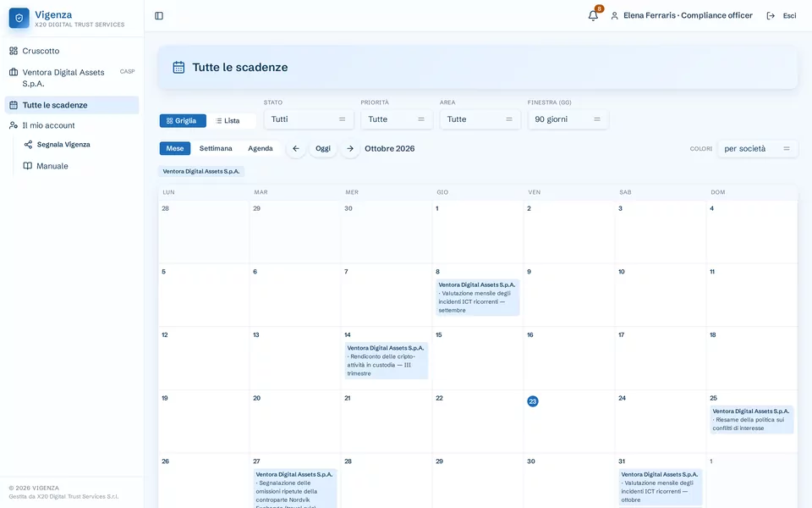Image resolution: width=812 pixels, height=508 pixels.
Task: Click the Cruscotto dashboard icon
Action: click(x=14, y=51)
